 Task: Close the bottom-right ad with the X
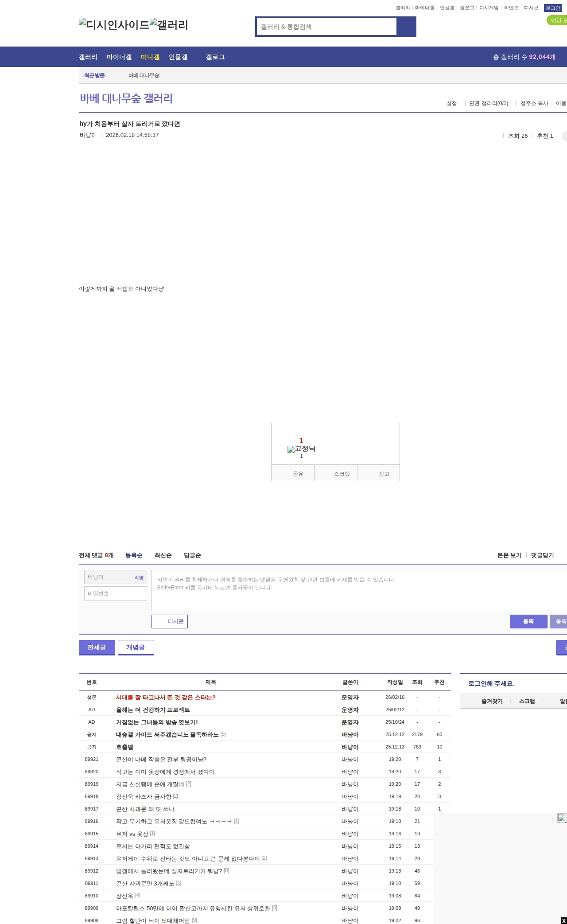(x=563, y=920)
